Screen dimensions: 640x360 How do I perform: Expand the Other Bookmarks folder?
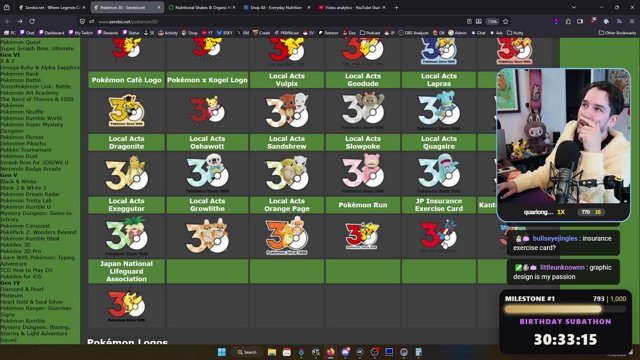617,33
